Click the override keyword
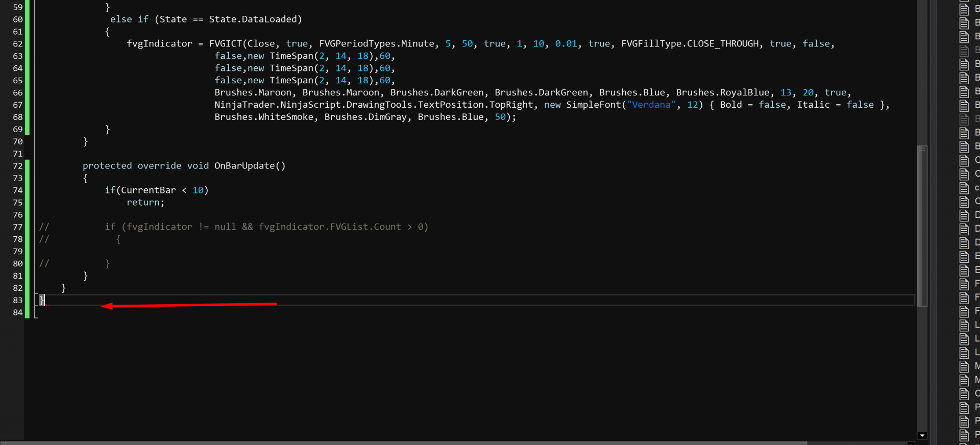This screenshot has width=980, height=445. (x=159, y=166)
